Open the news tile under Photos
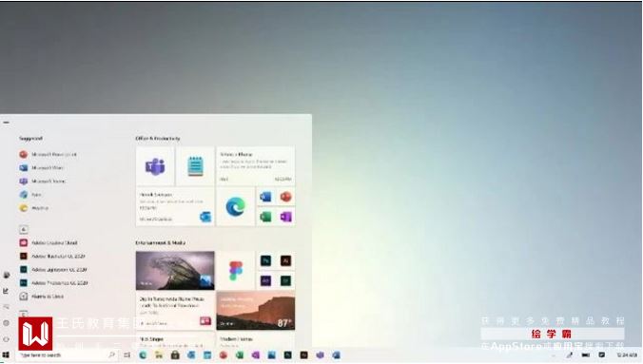 [x=175, y=311]
